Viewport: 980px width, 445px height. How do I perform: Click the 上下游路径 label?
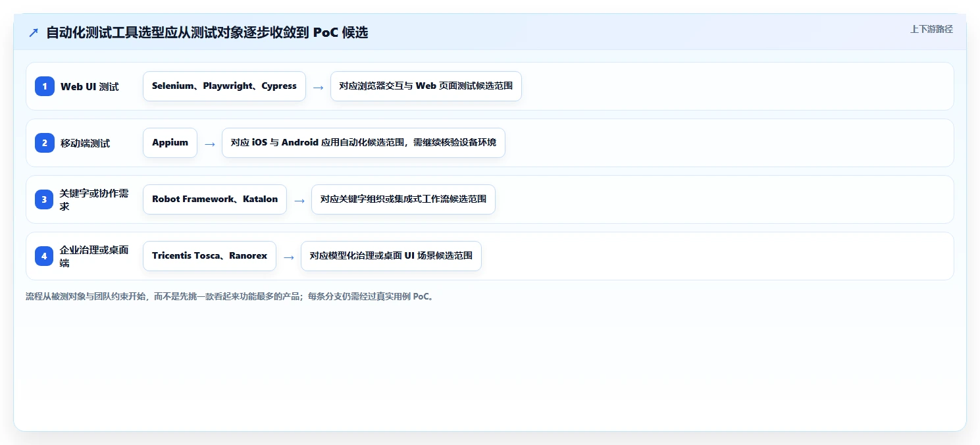point(931,29)
